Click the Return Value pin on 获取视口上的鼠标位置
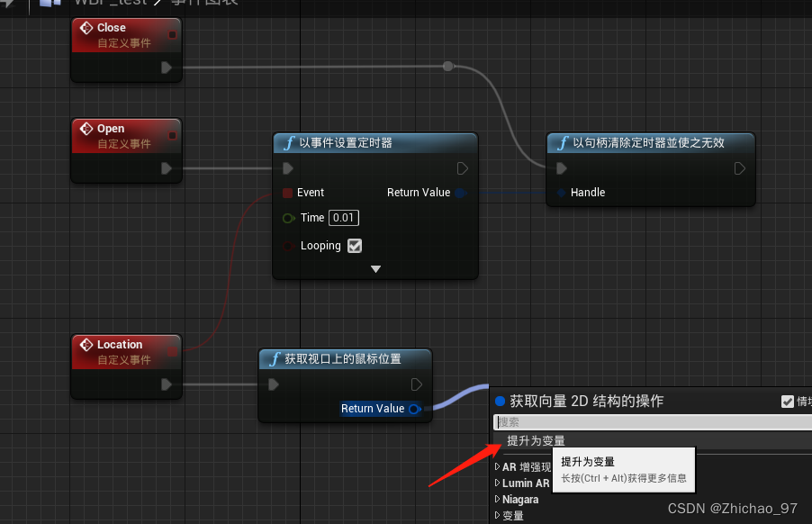 tap(414, 409)
